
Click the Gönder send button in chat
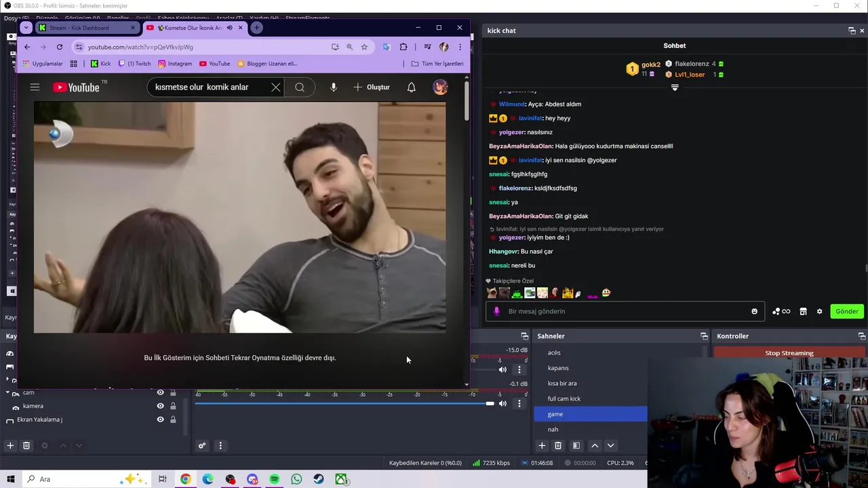(846, 311)
